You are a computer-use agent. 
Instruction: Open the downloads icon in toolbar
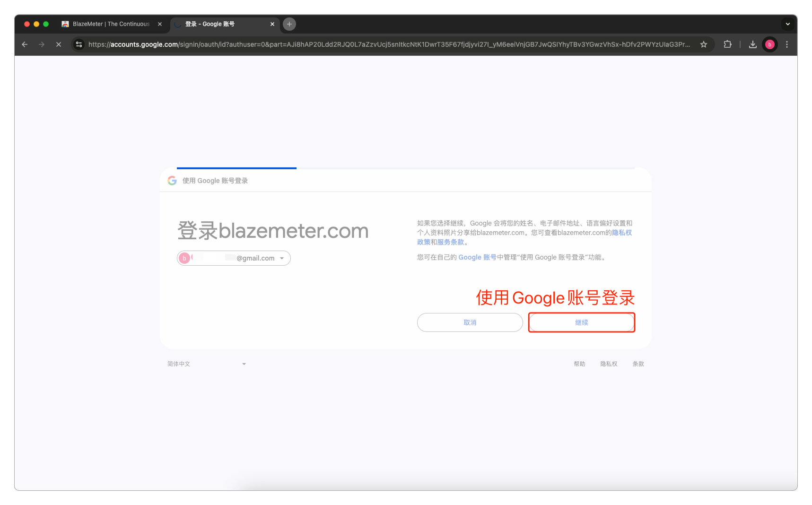click(753, 44)
